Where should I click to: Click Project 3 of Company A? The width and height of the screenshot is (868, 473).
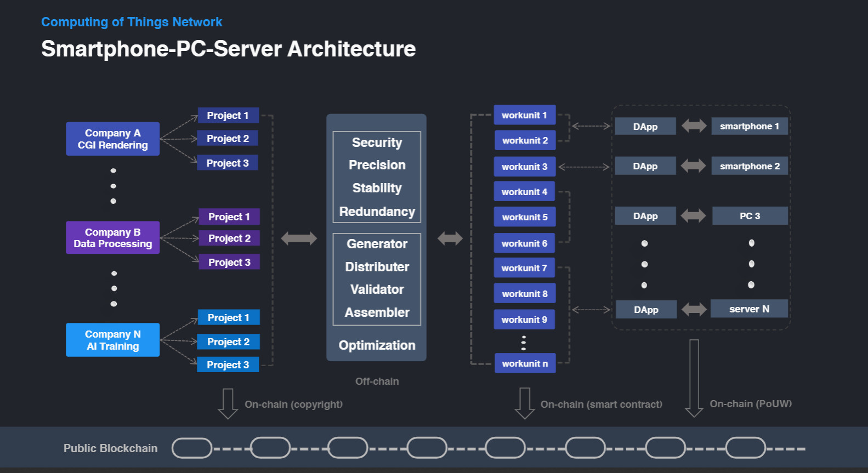[228, 163]
